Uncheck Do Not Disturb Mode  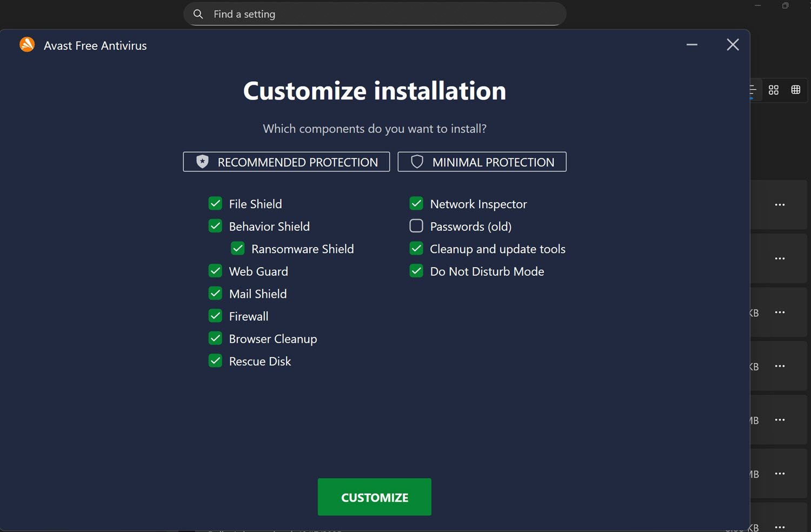point(416,271)
